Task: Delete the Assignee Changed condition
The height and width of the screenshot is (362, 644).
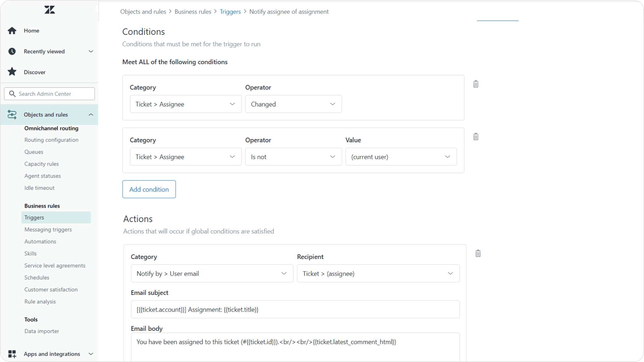Action: click(476, 84)
